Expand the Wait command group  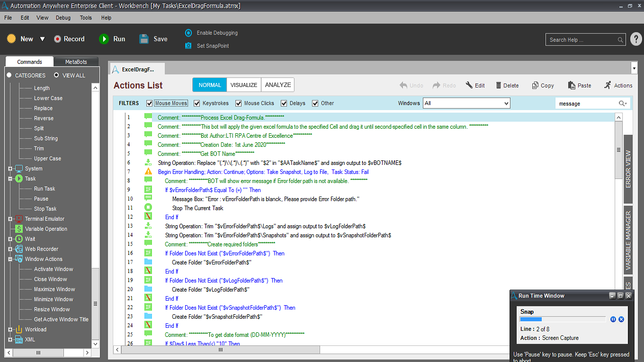(10, 239)
